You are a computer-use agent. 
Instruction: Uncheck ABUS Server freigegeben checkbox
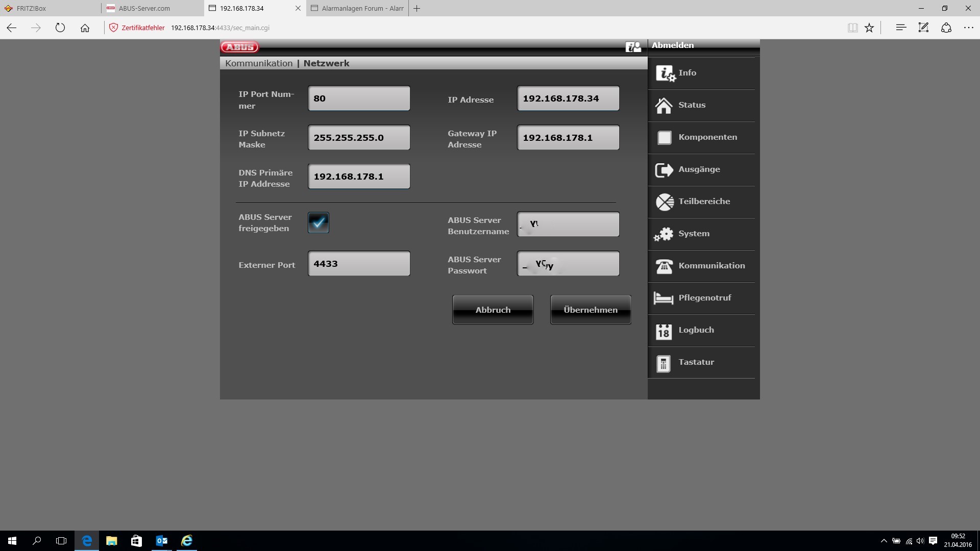coord(318,222)
